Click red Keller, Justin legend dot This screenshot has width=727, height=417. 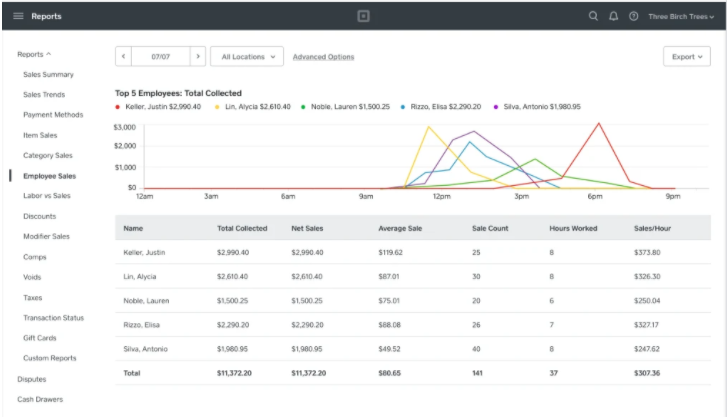pos(117,107)
